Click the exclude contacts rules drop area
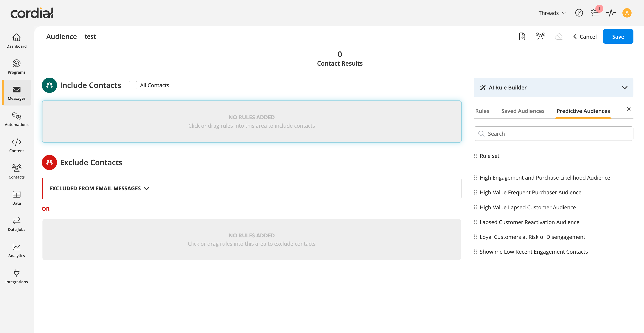This screenshot has width=644, height=333. pyautogui.click(x=251, y=239)
